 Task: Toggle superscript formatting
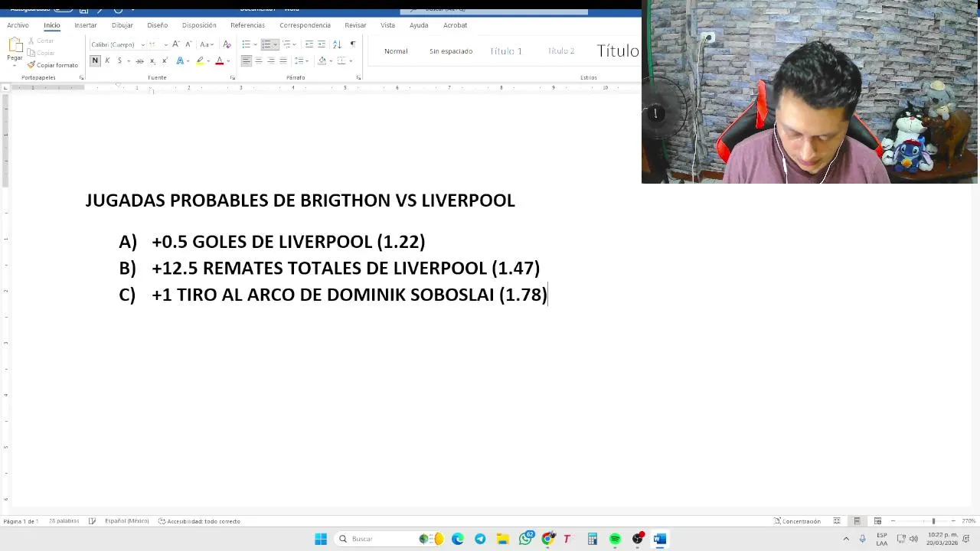[x=164, y=60]
